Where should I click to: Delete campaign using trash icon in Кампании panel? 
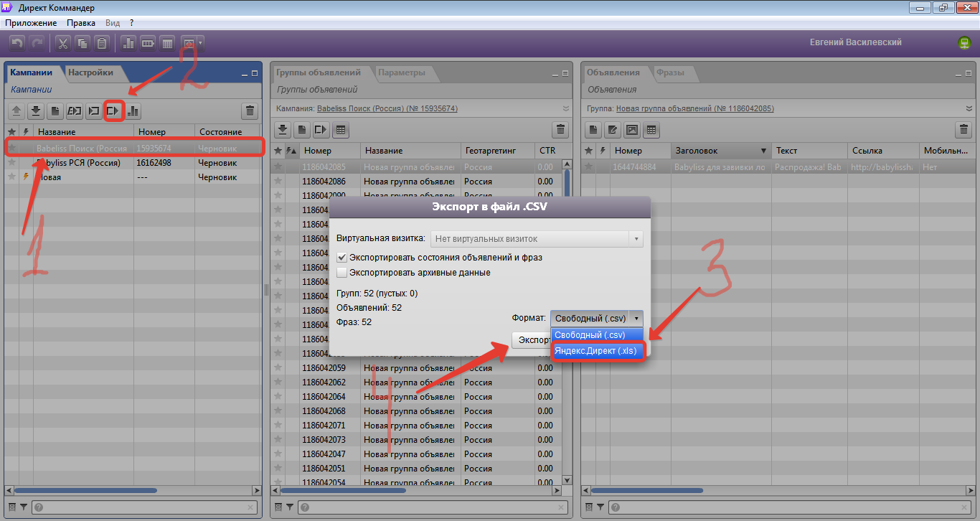[249, 111]
